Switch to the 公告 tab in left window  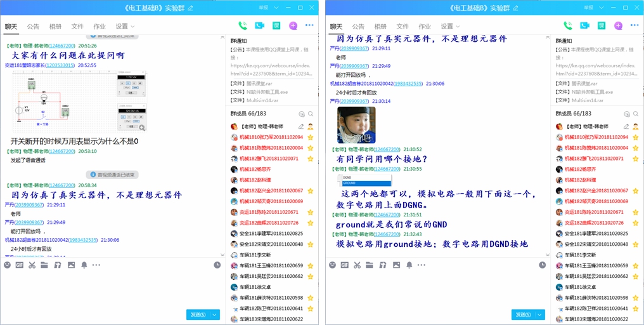pos(33,27)
